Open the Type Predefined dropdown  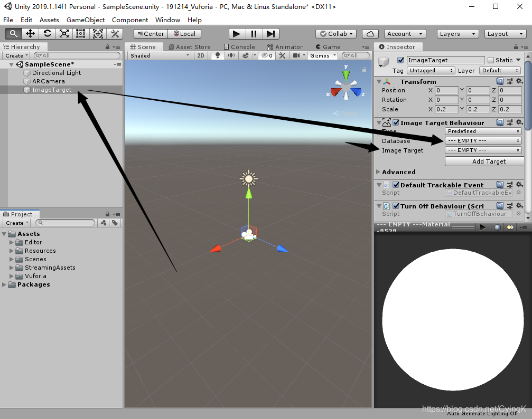click(x=483, y=131)
